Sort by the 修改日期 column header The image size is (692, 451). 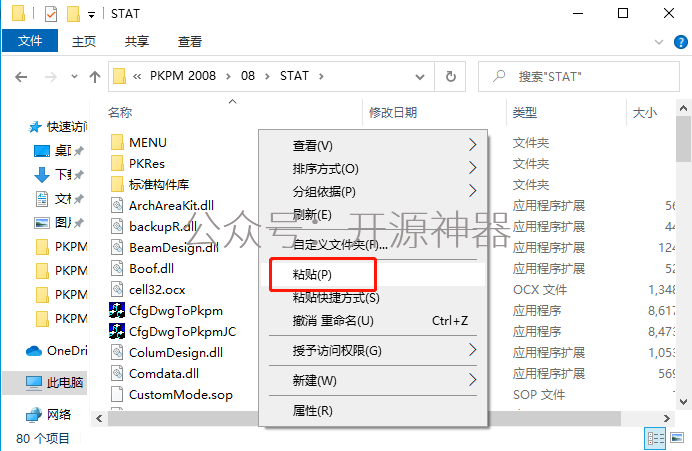click(x=393, y=113)
